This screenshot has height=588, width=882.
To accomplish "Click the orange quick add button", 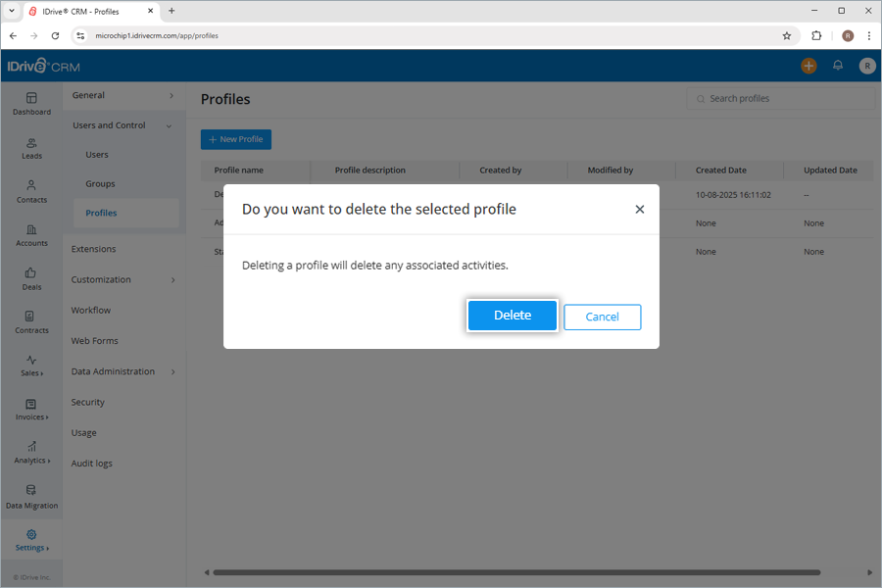I will pyautogui.click(x=808, y=66).
